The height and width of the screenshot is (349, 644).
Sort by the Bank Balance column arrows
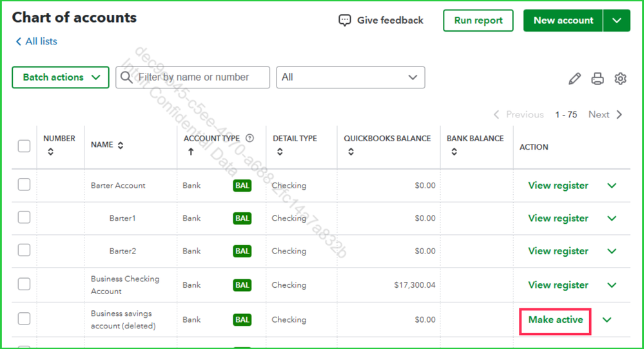(x=454, y=152)
